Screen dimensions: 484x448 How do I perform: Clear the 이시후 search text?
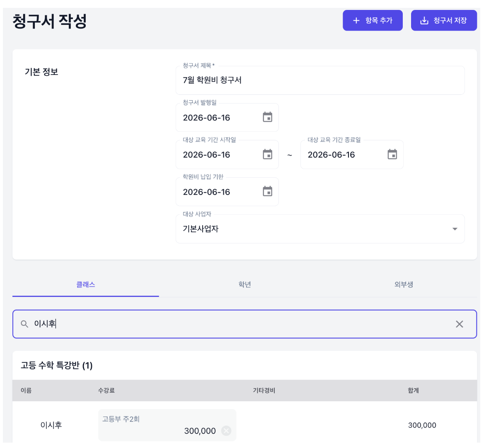click(459, 324)
